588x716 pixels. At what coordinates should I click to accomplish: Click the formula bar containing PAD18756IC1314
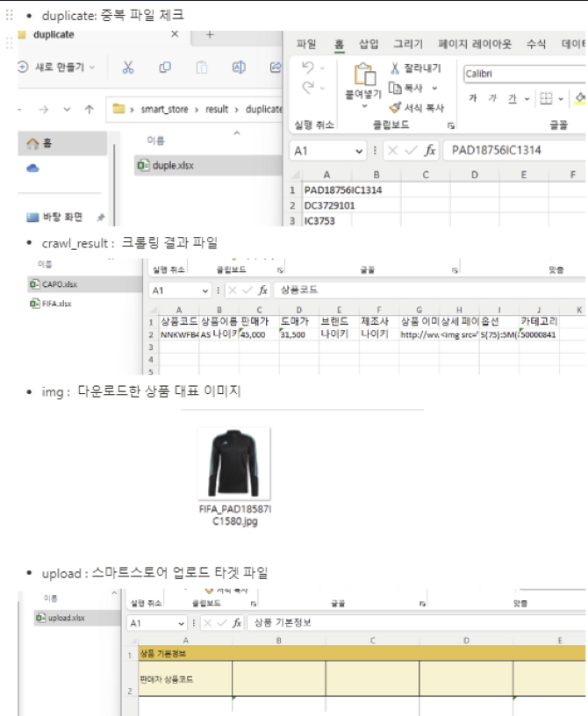tap(513, 151)
